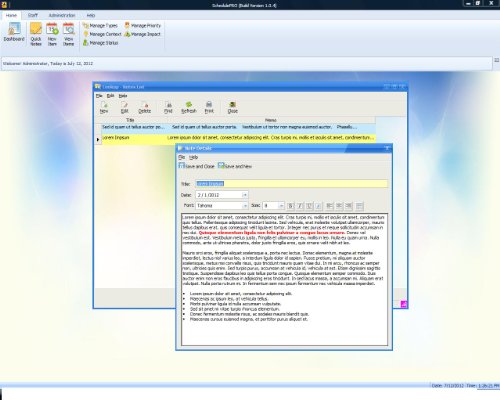Screen dimensions: 500x400
Task: Switch to the Staff ribbon tab
Action: click(x=33, y=15)
